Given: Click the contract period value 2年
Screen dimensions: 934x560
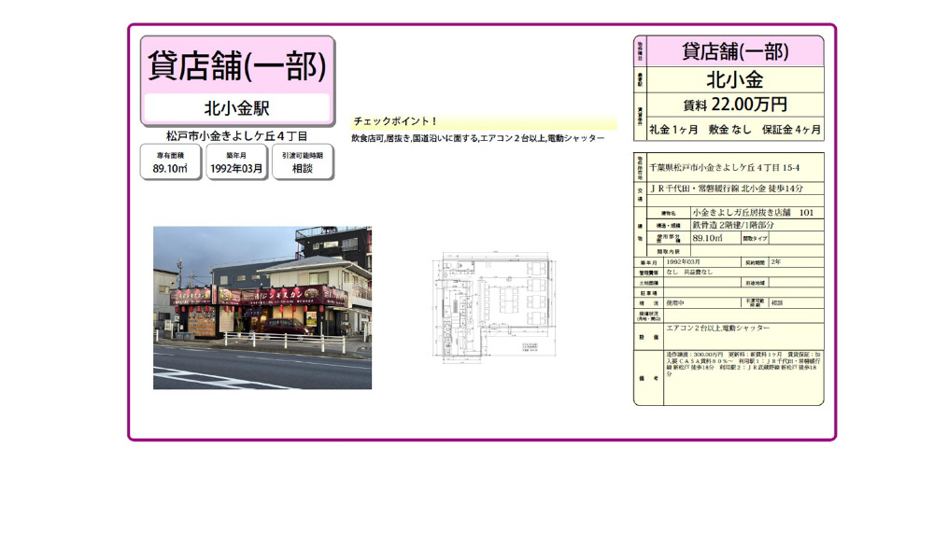Looking at the screenshot, I should click(x=775, y=262).
